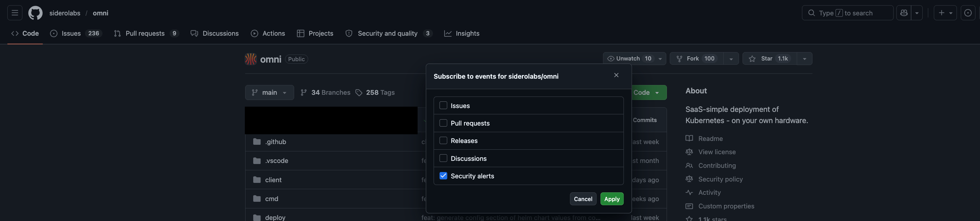
Task: Open the hamburger navigation menu
Action: tap(15, 13)
